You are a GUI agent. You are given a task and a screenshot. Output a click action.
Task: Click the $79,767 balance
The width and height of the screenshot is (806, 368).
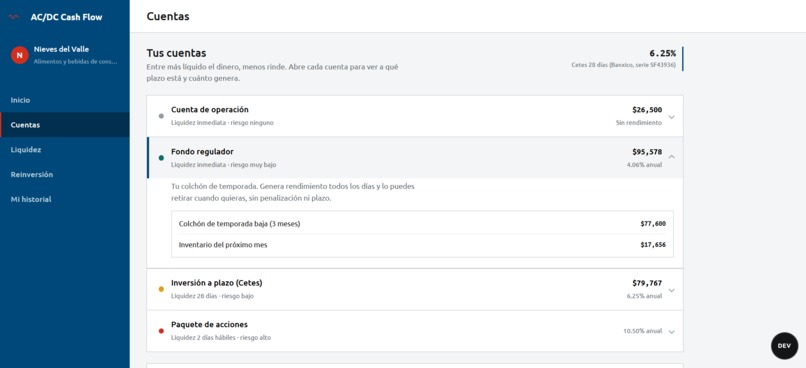tap(647, 283)
